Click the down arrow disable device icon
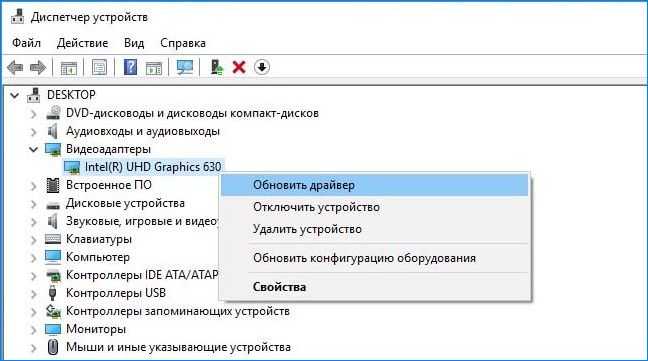 (x=262, y=66)
